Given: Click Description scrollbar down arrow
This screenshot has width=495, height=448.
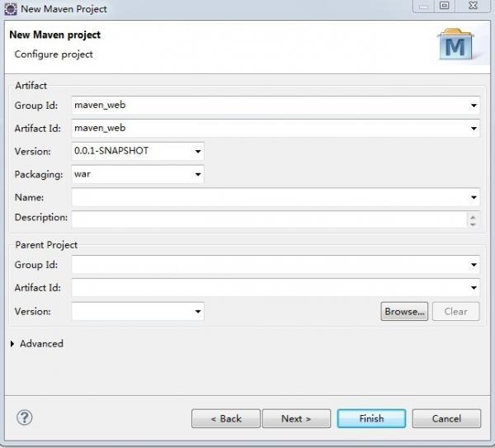Looking at the screenshot, I should tap(473, 224).
